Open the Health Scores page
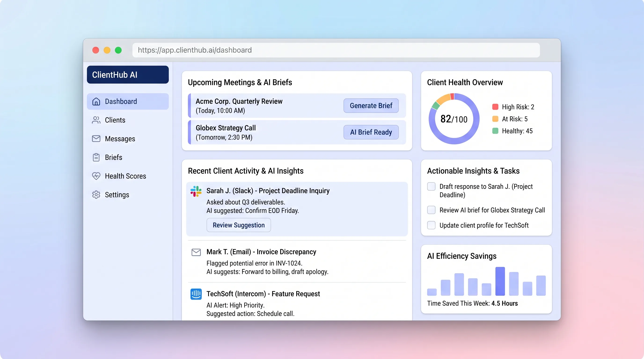The width and height of the screenshot is (644, 359). (x=128, y=176)
